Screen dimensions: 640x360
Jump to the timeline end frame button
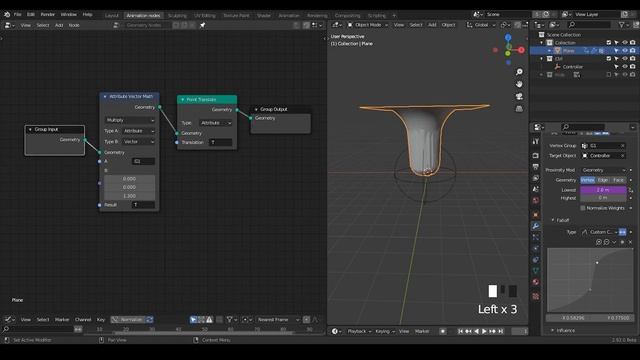(500, 331)
